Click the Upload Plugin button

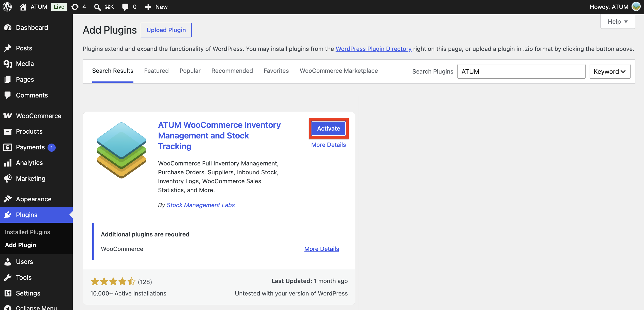pyautogui.click(x=166, y=30)
